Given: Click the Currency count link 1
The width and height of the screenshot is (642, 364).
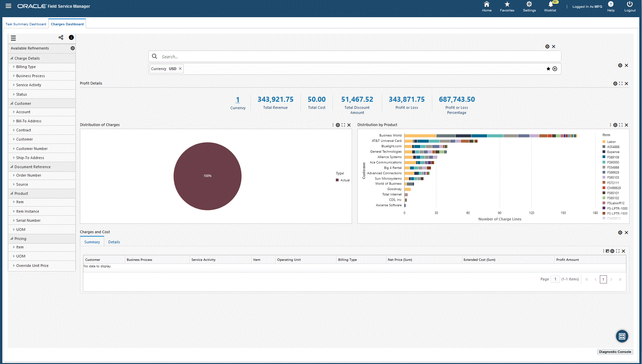Looking at the screenshot, I should [x=238, y=100].
